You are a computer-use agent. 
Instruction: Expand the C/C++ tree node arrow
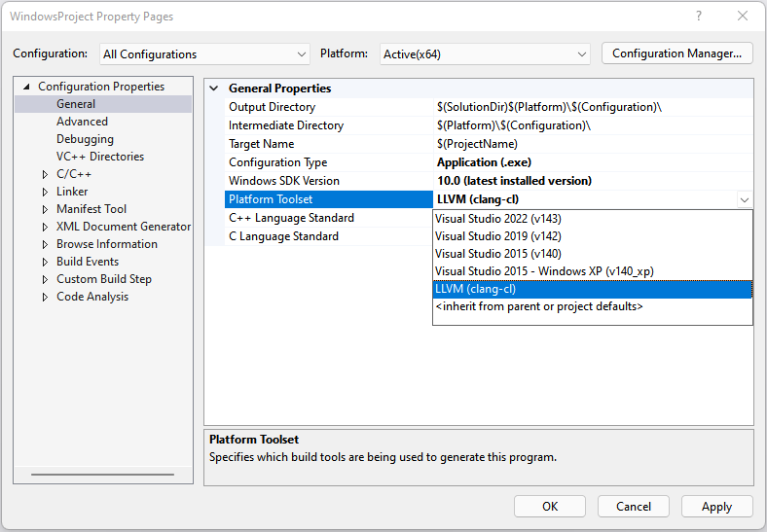click(45, 174)
